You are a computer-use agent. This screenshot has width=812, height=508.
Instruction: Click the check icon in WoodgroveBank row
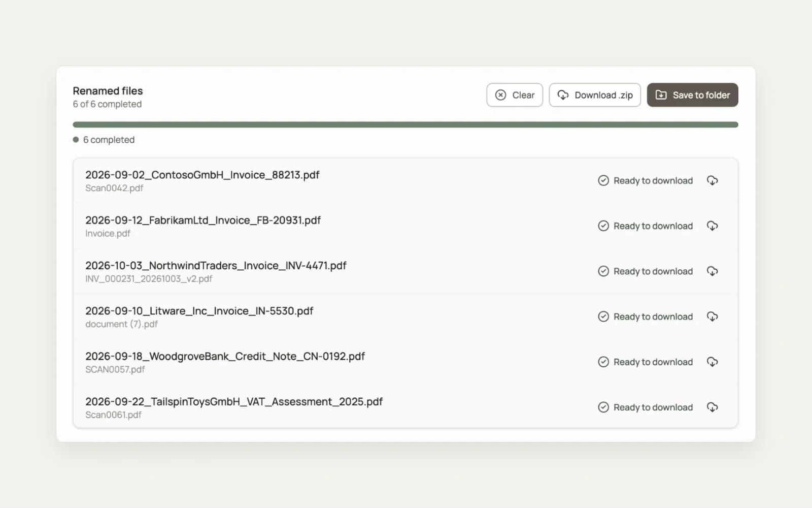(x=603, y=362)
